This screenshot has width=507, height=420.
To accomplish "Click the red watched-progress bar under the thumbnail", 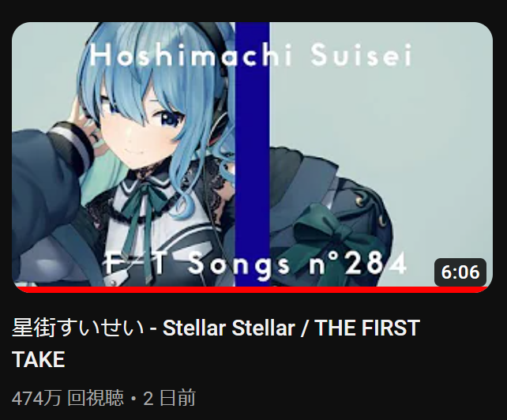I will click(x=252, y=290).
